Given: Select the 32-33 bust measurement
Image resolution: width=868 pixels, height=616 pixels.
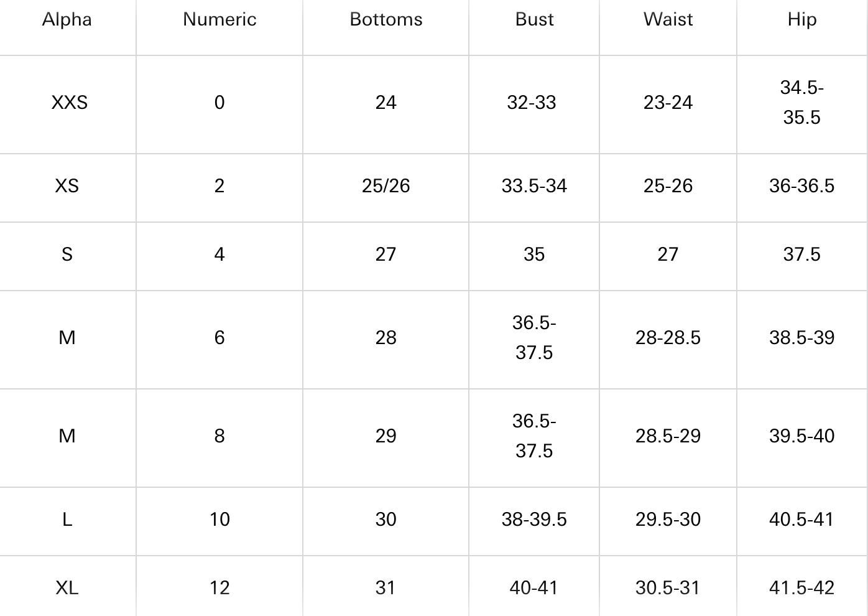Looking at the screenshot, I should point(532,103).
